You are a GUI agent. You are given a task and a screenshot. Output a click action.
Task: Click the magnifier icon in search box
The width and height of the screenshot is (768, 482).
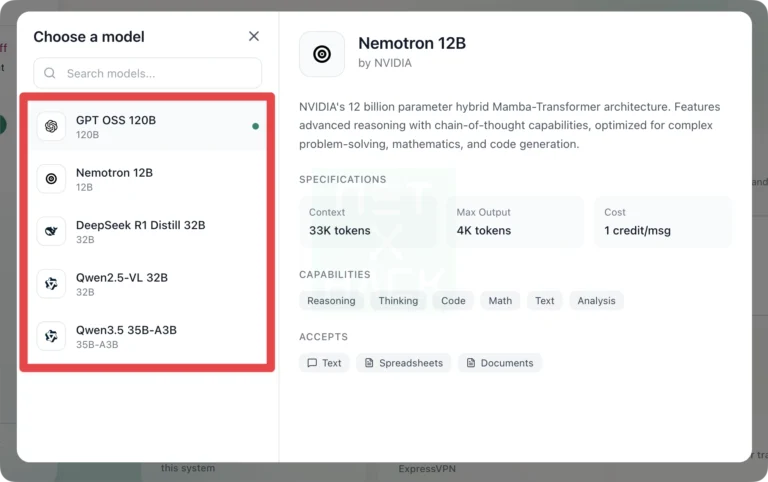[50, 73]
